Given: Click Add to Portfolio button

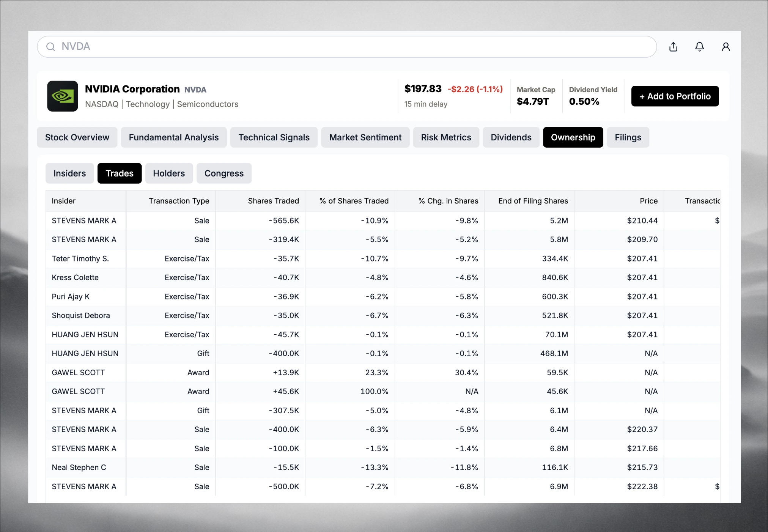Looking at the screenshot, I should pos(675,96).
